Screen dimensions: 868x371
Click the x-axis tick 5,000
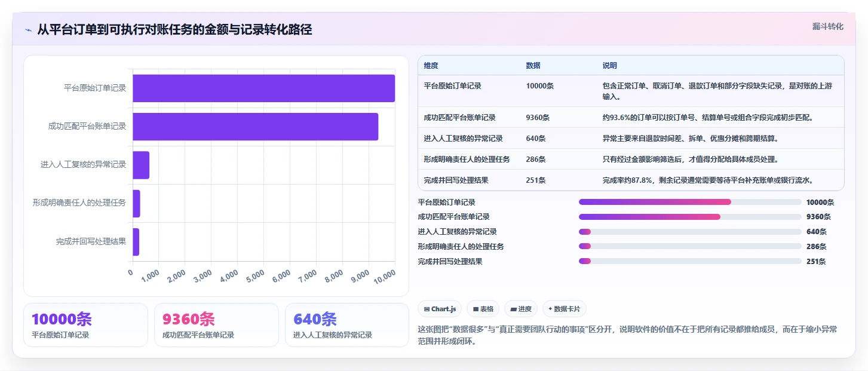[254, 275]
